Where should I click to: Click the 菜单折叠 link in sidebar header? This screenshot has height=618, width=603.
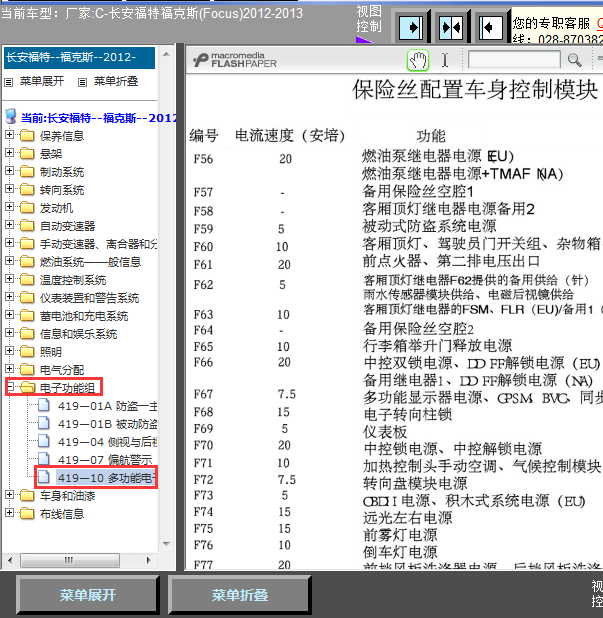pyautogui.click(x=116, y=81)
